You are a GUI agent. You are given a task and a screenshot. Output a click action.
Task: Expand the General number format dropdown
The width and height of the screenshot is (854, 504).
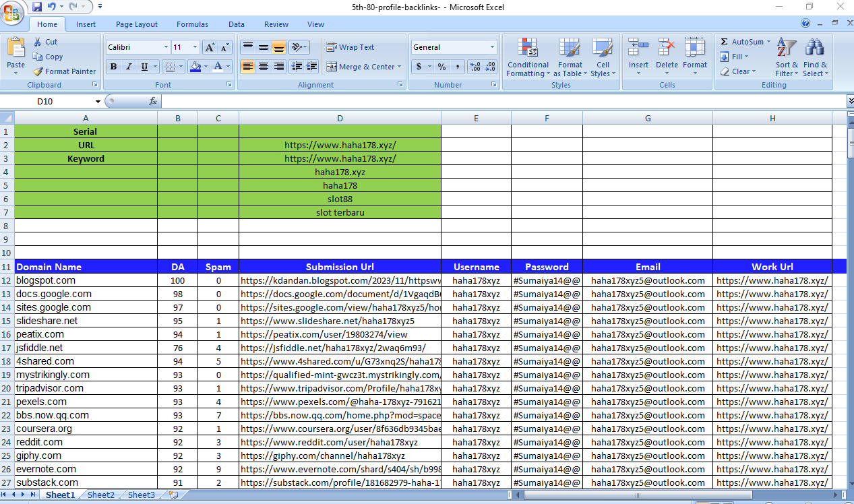pyautogui.click(x=492, y=47)
